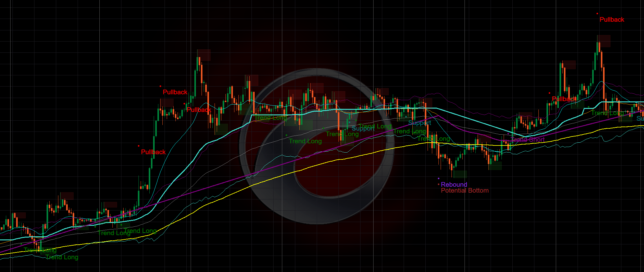Click the Pullback label with the lowest price

[x=153, y=152]
